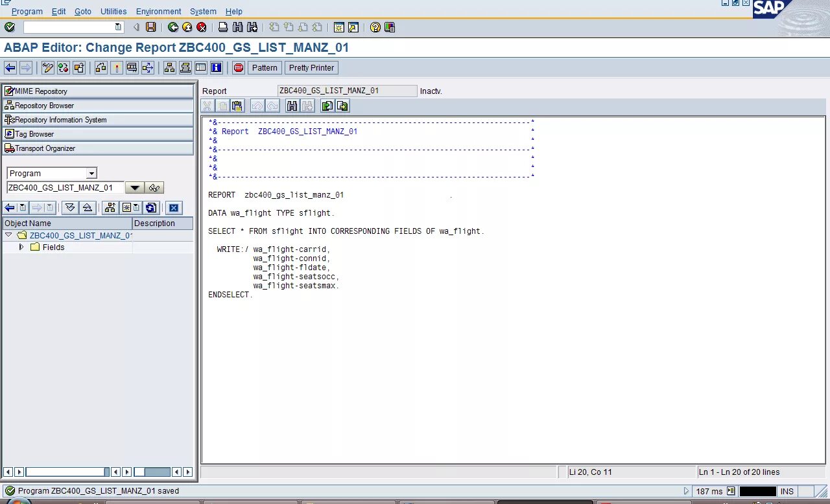Click the red Cancel icon

point(202,27)
